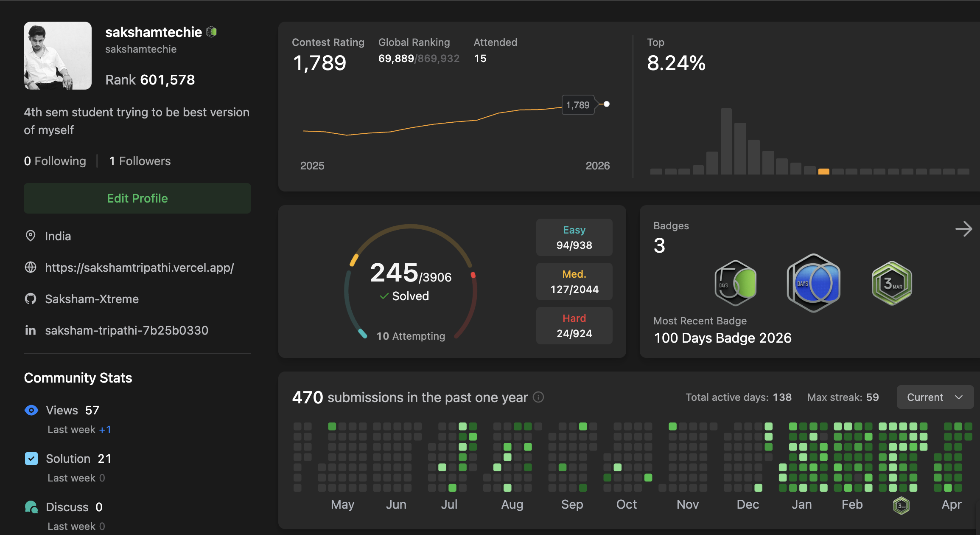Select the Easy 94/938 difficulty tab
This screenshot has width=980, height=535.
(574, 237)
